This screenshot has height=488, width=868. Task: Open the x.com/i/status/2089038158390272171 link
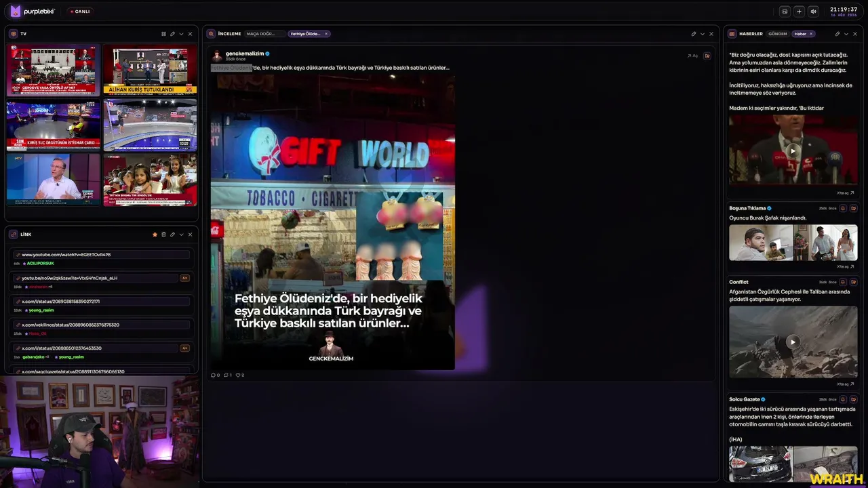(102, 302)
